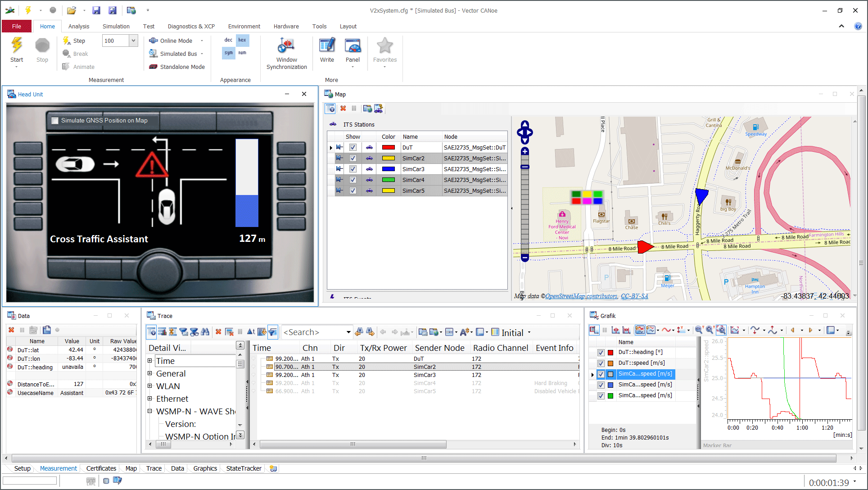This screenshot has width=868, height=490.
Task: Open the Panel icon in ribbon
Action: (x=353, y=46)
